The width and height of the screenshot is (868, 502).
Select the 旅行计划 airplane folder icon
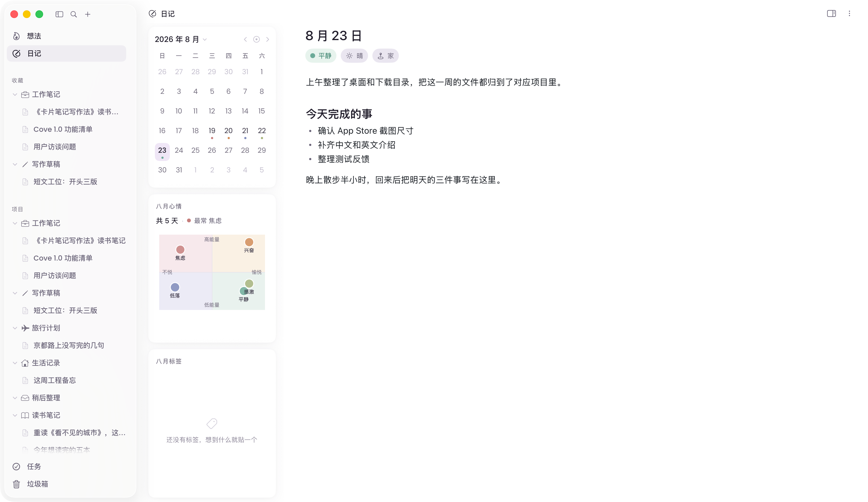pos(25,328)
